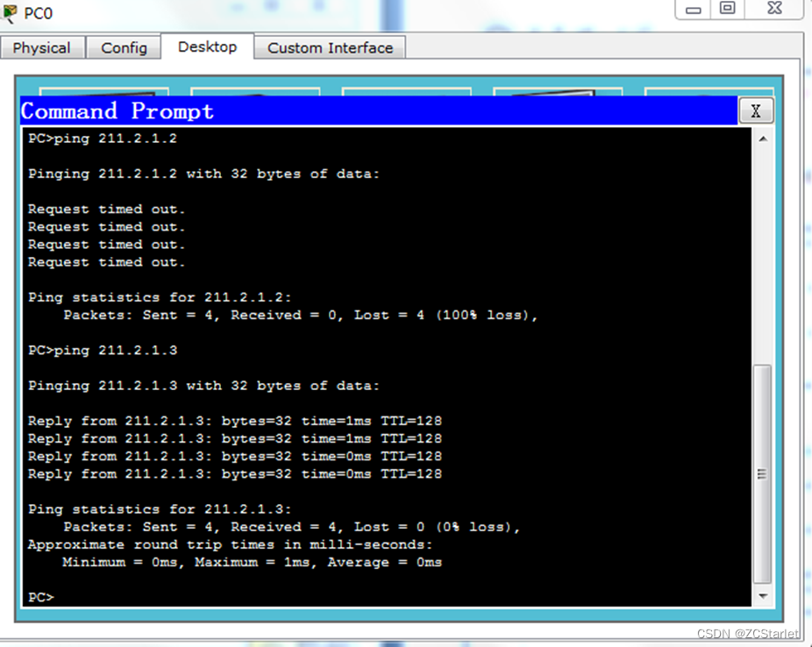Click the '100% loss' packets line
This screenshot has width=812, height=647.
tap(301, 316)
